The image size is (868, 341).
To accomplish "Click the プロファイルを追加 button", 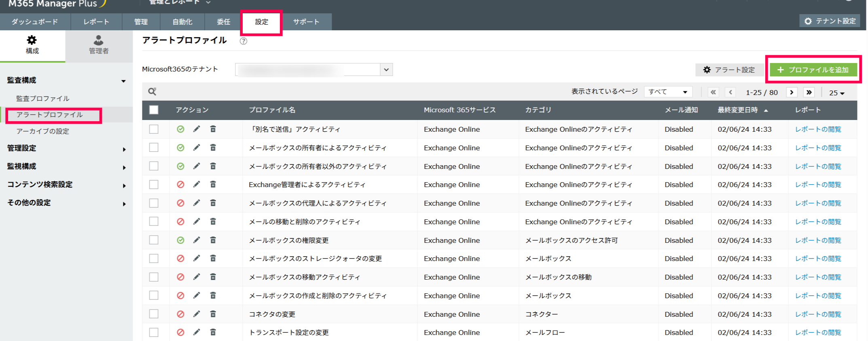I will point(813,70).
